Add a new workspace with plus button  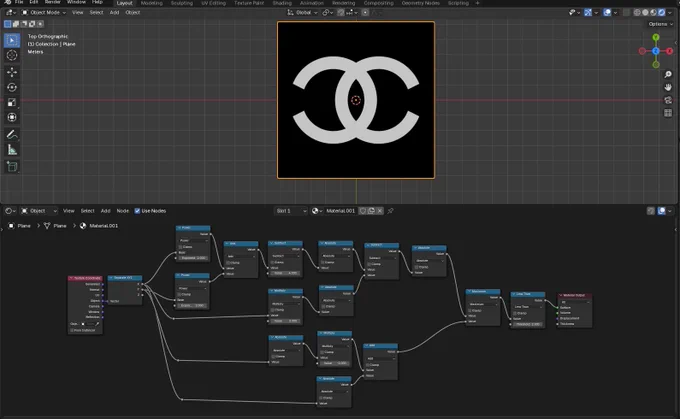(x=477, y=3)
